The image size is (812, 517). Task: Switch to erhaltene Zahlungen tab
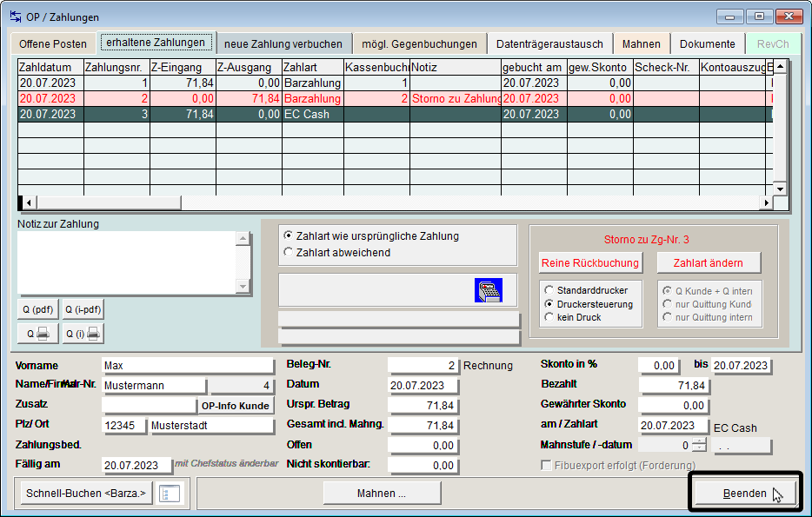pyautogui.click(x=156, y=43)
